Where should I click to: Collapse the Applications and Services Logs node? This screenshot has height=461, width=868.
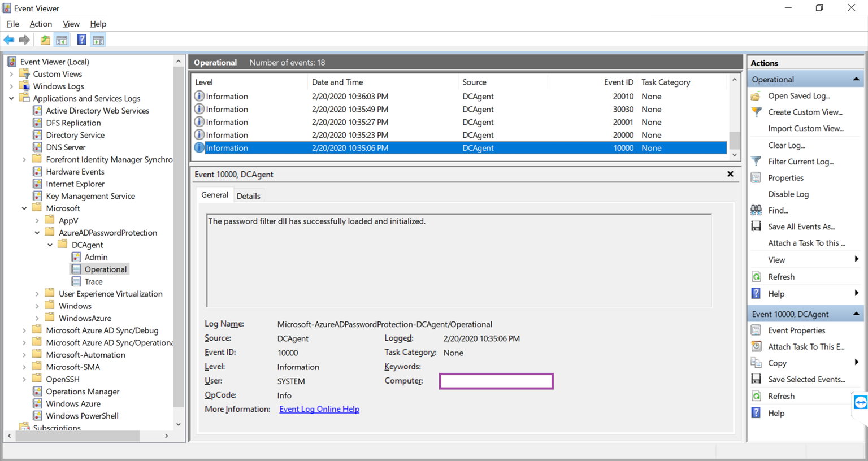pyautogui.click(x=11, y=98)
